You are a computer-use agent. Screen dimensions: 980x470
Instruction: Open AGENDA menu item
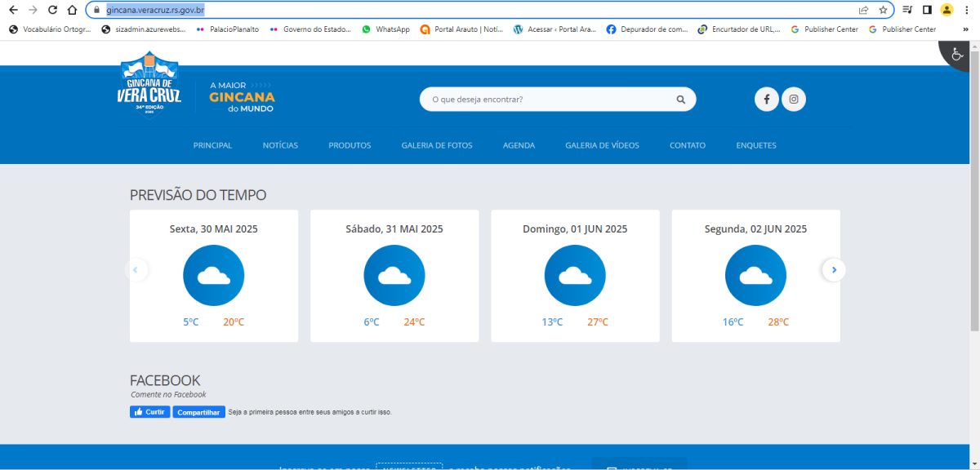(519, 145)
